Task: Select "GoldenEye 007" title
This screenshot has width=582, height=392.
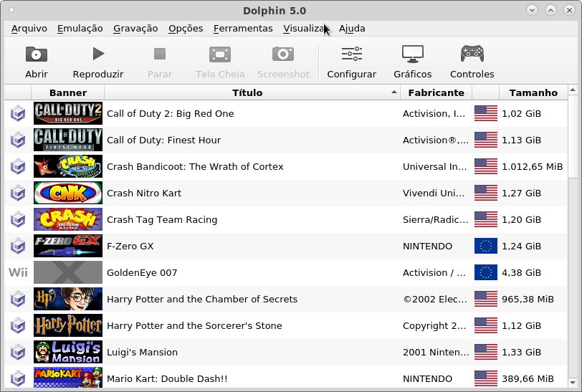Action: 142,272
